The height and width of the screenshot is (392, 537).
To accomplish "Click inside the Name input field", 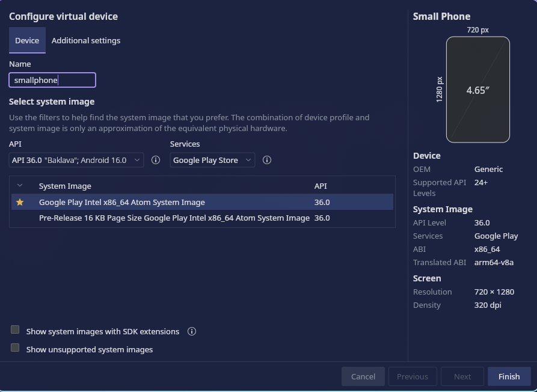I will [x=52, y=79].
